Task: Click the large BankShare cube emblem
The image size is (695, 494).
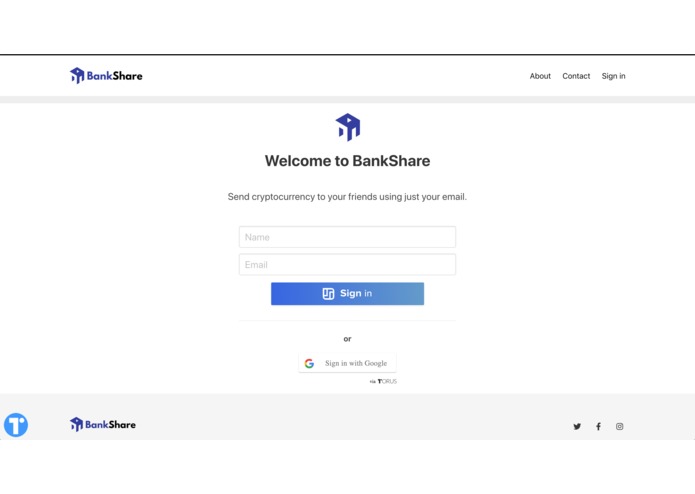Action: point(348,127)
